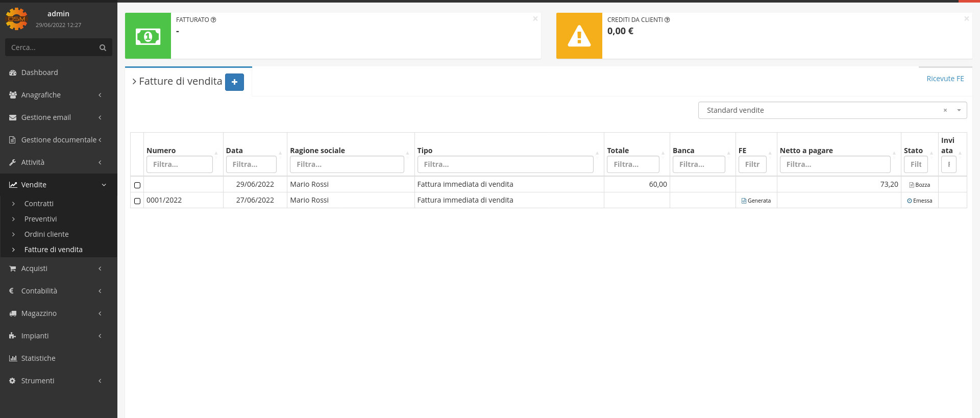980x418 pixels.
Task: Open Preventivi under Vendite
Action: point(40,219)
